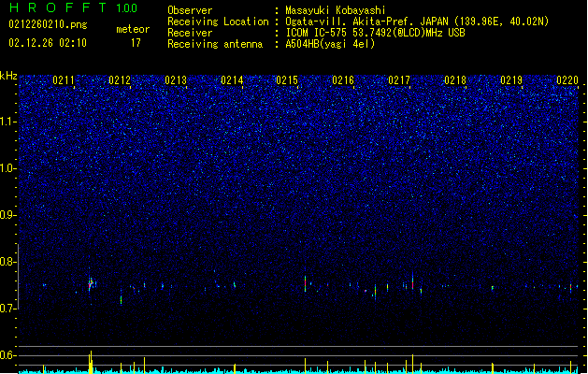This screenshot has width=588, height=374.
Task: Click the HROFFT 1.0.0 title text
Action: coord(73,7)
